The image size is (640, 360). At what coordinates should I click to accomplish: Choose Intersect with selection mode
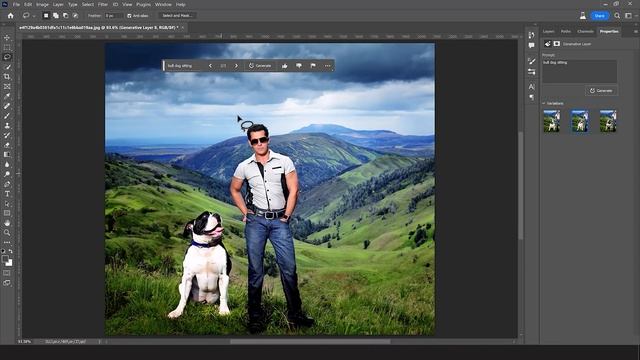pos(75,16)
